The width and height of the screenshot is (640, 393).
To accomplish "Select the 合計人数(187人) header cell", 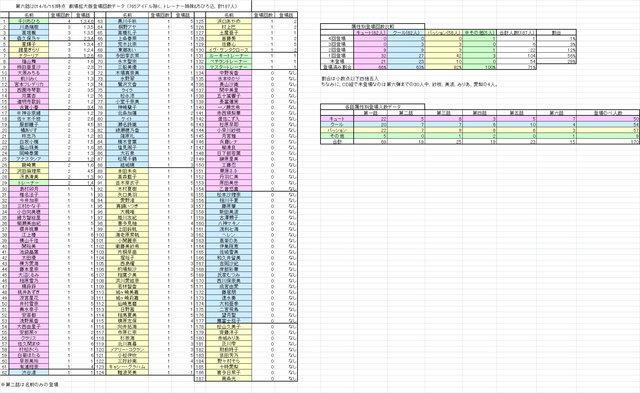I will (x=516, y=32).
